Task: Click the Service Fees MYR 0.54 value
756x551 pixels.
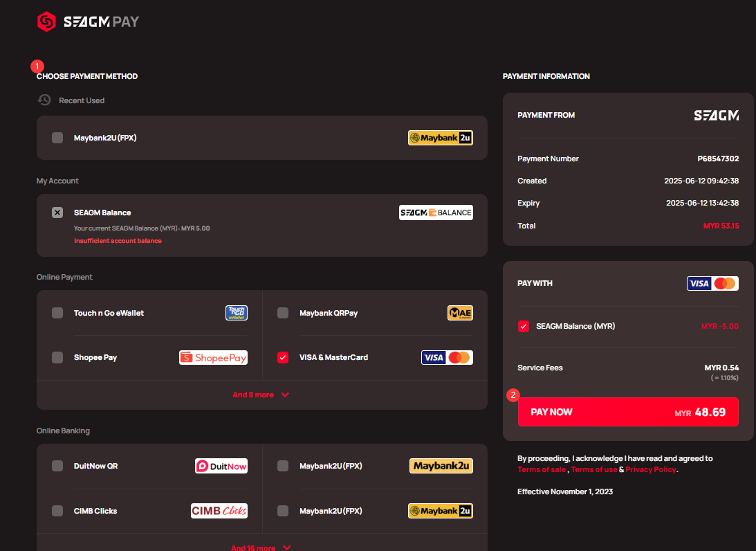Action: click(x=721, y=368)
